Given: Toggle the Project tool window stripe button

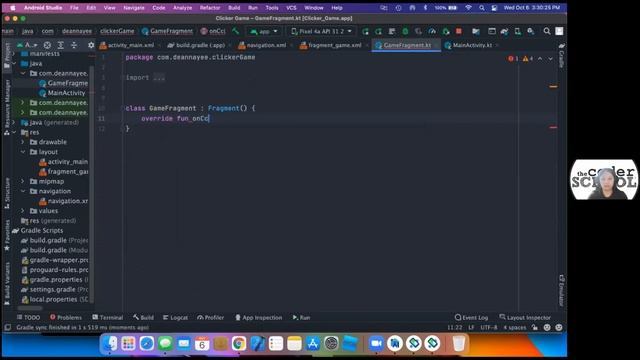Looking at the screenshot, I should point(7,56).
